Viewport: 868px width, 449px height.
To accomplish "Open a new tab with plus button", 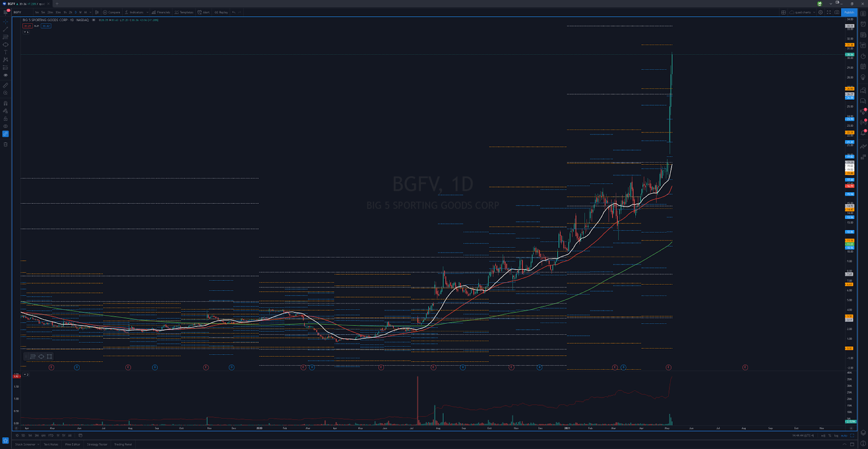I will point(57,4).
